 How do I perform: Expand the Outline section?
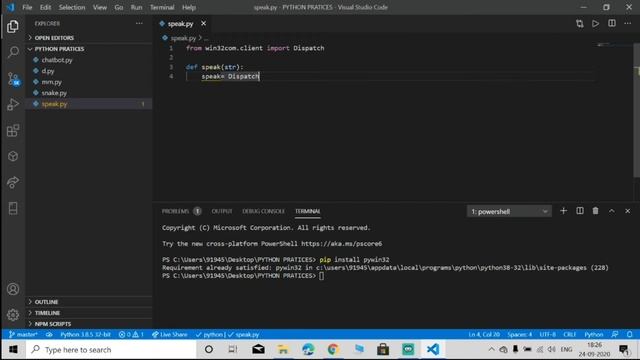pos(89,302)
